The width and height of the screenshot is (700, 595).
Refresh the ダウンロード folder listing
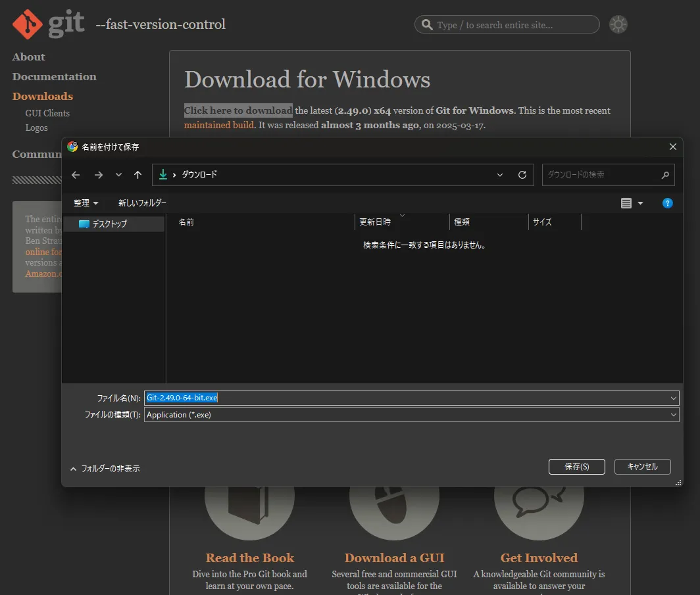click(522, 175)
